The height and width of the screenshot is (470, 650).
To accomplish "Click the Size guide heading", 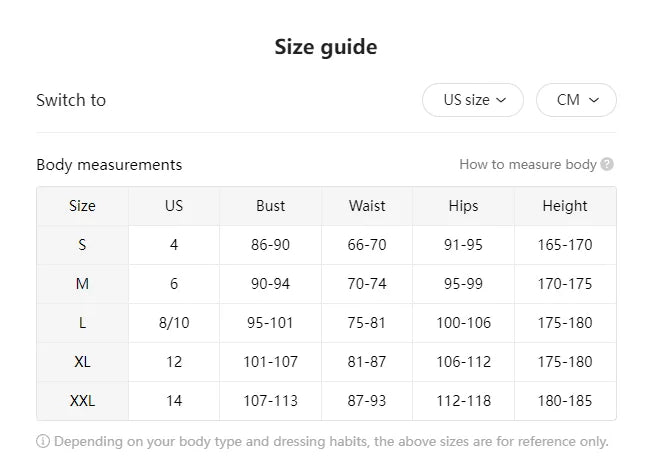I will [x=326, y=47].
